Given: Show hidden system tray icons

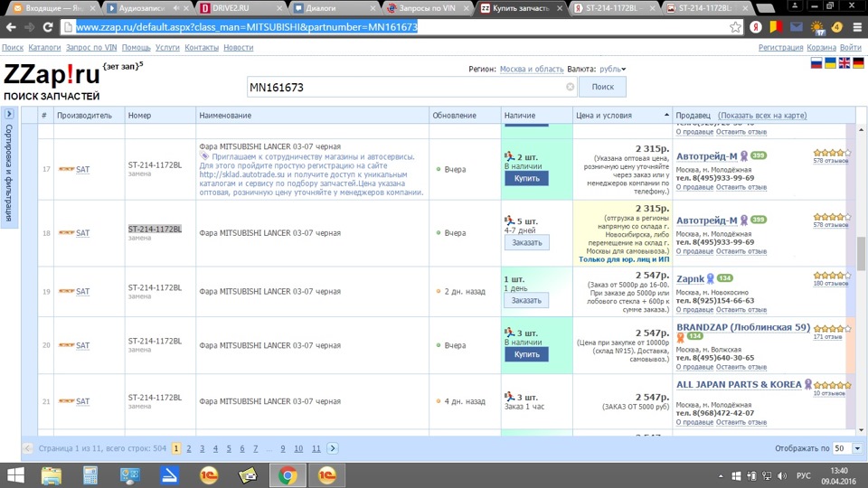Looking at the screenshot, I should coord(721,476).
